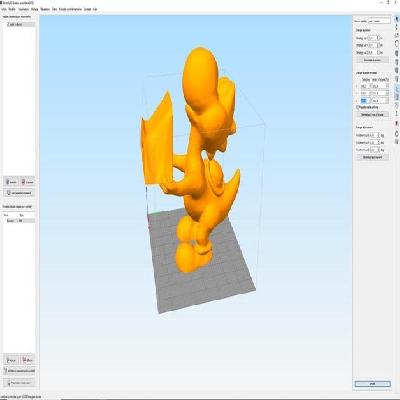
Task: Switch to the default isometric view cube
Action: [396, 53]
